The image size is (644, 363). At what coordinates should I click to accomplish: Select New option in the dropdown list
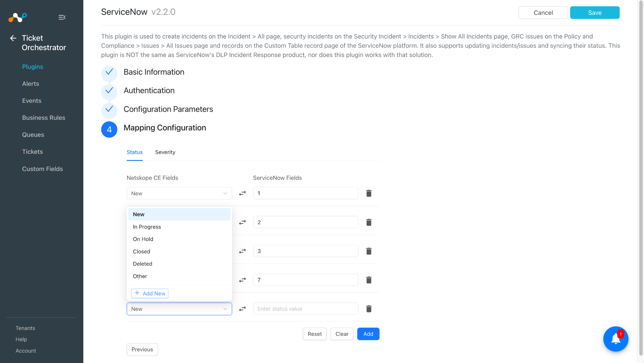[x=179, y=214]
